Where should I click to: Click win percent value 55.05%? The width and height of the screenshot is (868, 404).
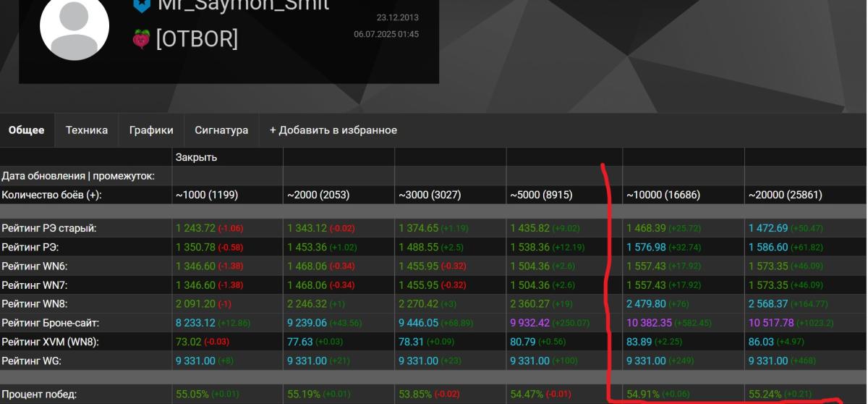click(x=191, y=395)
